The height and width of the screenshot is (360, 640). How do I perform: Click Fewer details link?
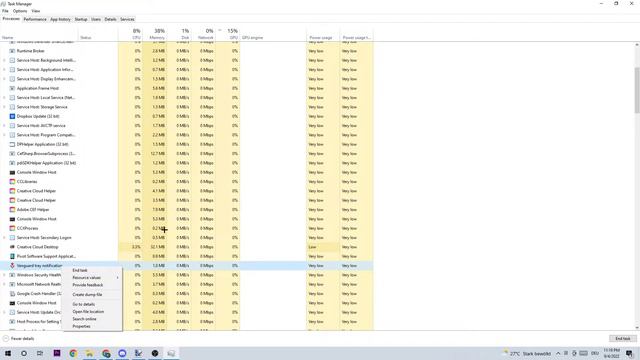click(18, 339)
